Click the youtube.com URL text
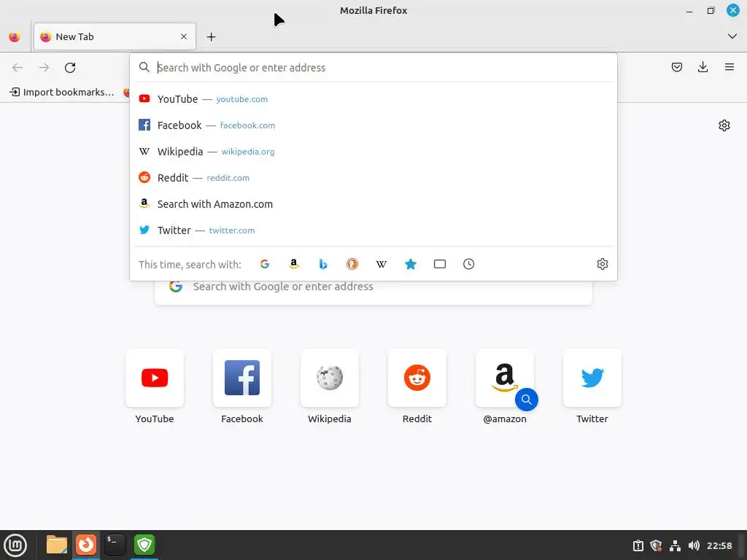The image size is (747, 560). click(x=242, y=99)
